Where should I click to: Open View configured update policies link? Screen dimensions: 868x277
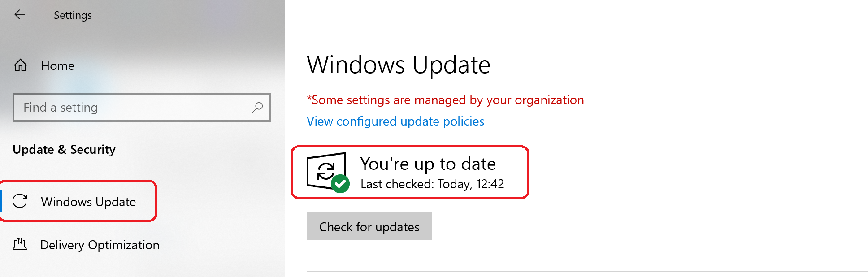tap(395, 121)
